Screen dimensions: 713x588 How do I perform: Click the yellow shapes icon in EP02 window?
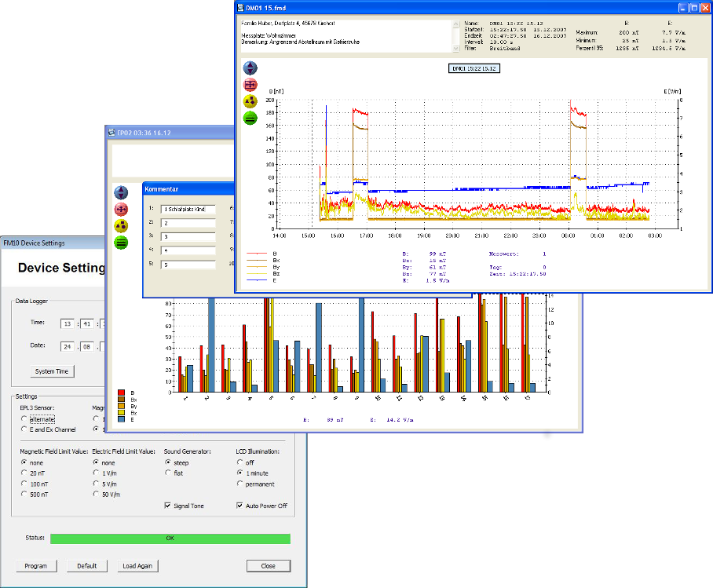tap(121, 225)
